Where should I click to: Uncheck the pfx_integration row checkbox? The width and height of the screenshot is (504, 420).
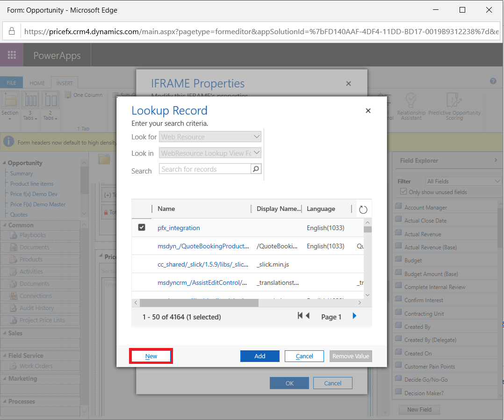142,228
